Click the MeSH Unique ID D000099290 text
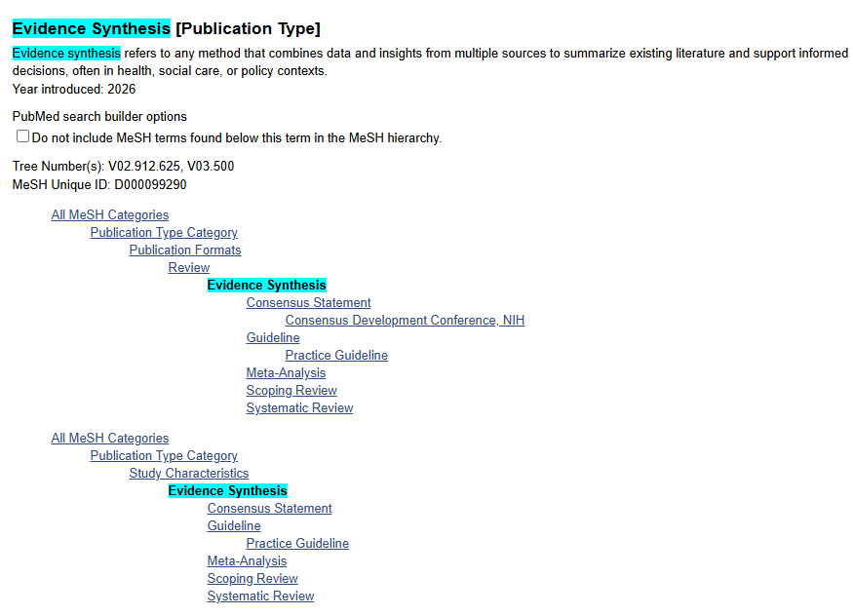Image resolution: width=853 pixels, height=616 pixels. coord(99,184)
